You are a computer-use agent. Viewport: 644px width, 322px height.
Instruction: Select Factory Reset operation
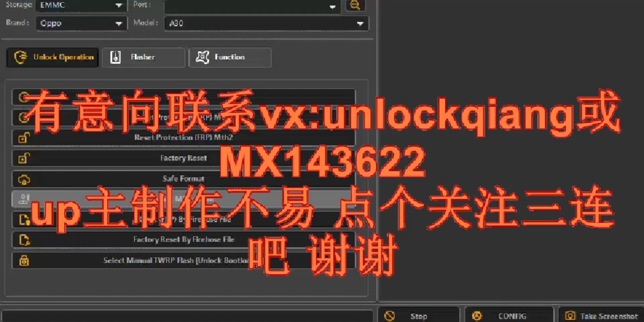click(x=185, y=158)
